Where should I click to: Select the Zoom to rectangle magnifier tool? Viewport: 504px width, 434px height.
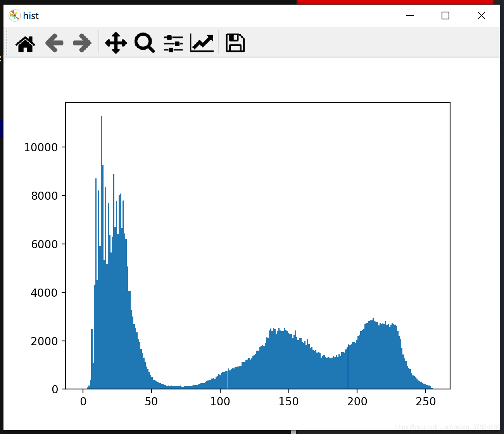coord(145,43)
